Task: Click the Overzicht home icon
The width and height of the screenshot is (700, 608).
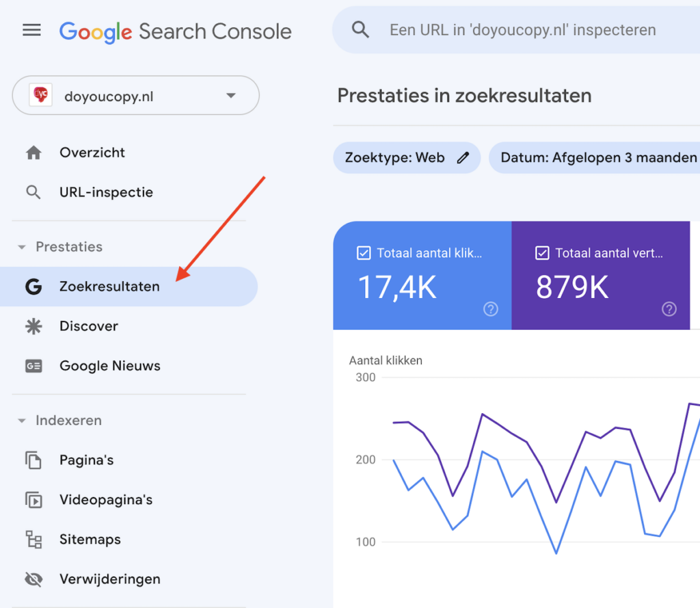Action: coord(33,153)
